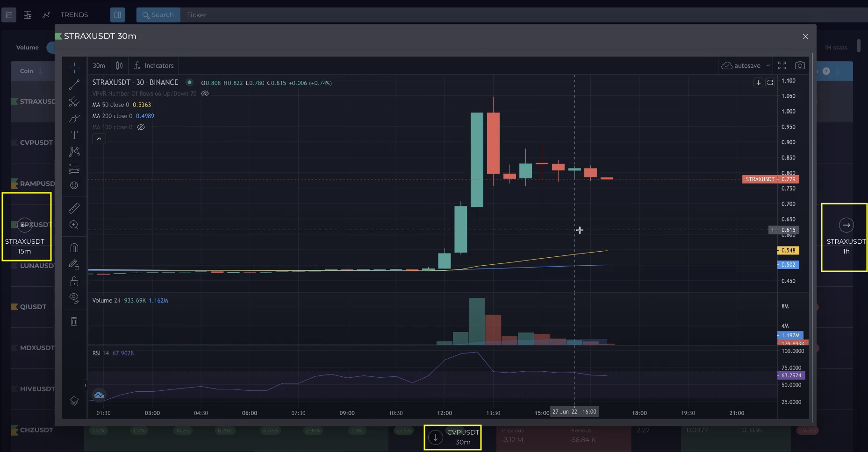Click the Search ticker field
This screenshot has height=452, width=868.
pyautogui.click(x=158, y=15)
